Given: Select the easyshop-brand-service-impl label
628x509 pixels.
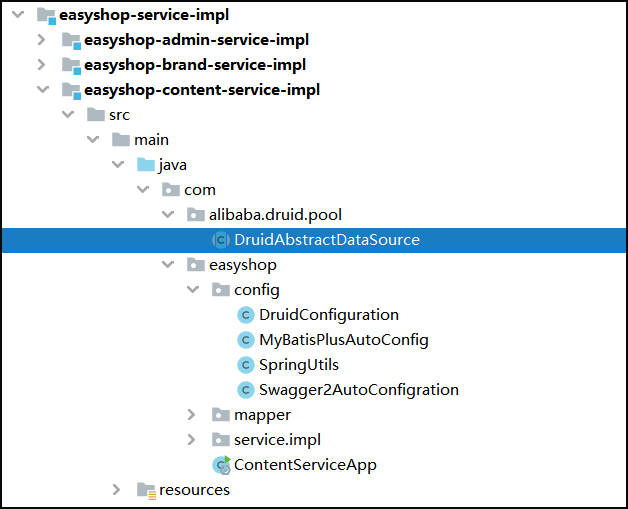Looking at the screenshot, I should [x=195, y=65].
